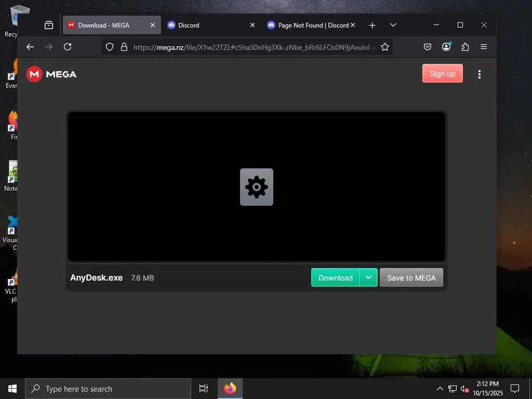Select the Download - MEGA tab
The image size is (532, 399).
(x=107, y=25)
